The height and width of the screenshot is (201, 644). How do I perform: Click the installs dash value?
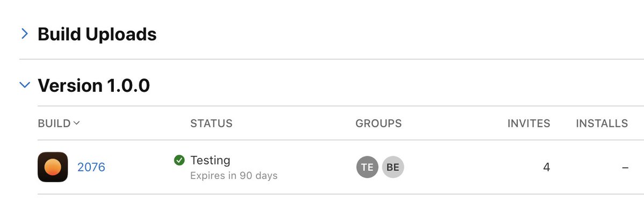pos(625,167)
